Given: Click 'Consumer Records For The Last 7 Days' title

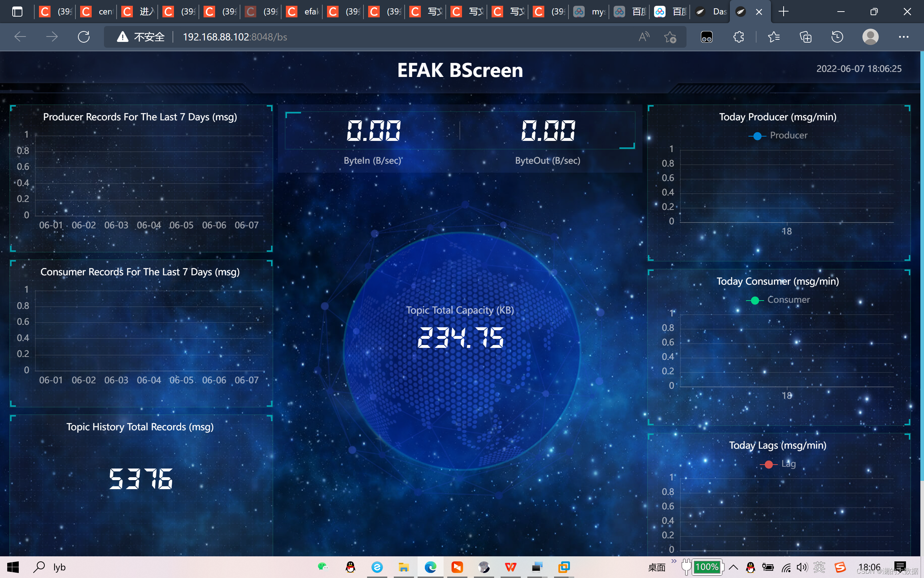Looking at the screenshot, I should coord(140,272).
